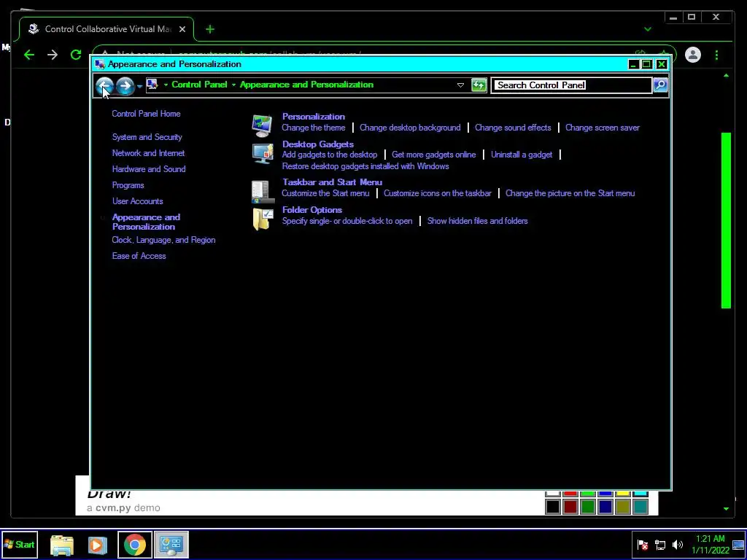This screenshot has width=747, height=560.
Task: Open Ease of Access category
Action: pyautogui.click(x=139, y=256)
